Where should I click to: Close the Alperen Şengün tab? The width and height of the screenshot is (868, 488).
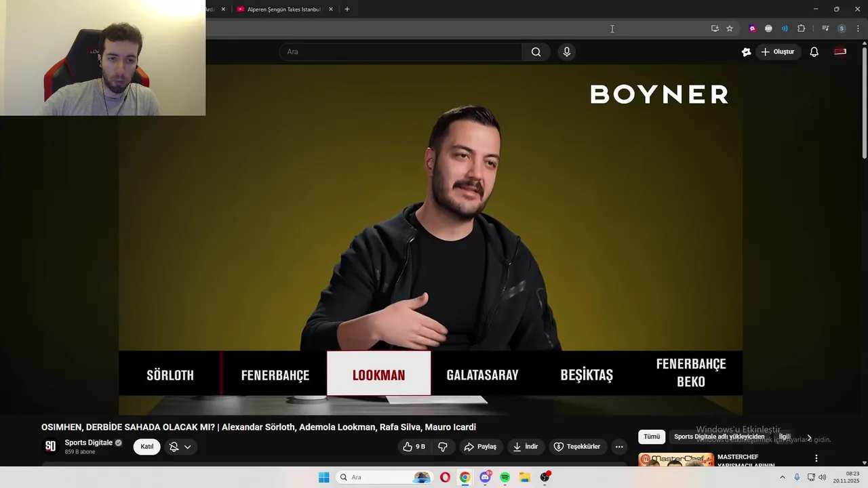pos(331,9)
